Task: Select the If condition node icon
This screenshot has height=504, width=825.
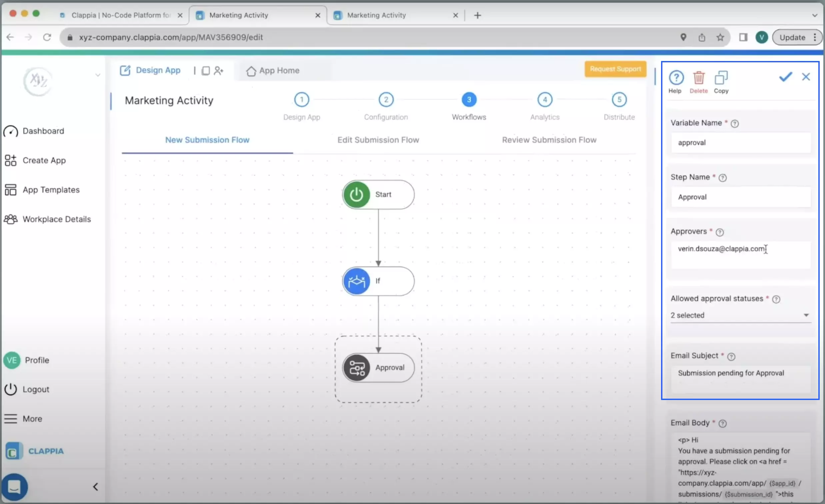Action: click(356, 281)
